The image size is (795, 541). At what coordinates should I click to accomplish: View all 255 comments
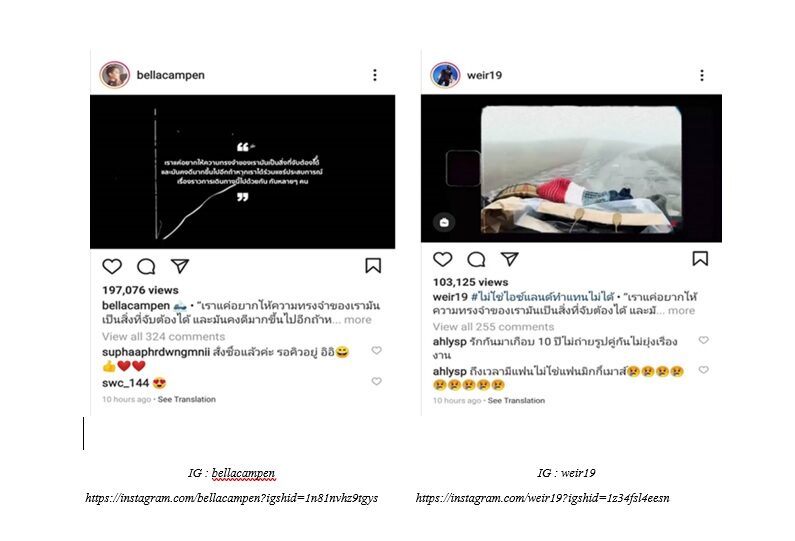(x=493, y=327)
